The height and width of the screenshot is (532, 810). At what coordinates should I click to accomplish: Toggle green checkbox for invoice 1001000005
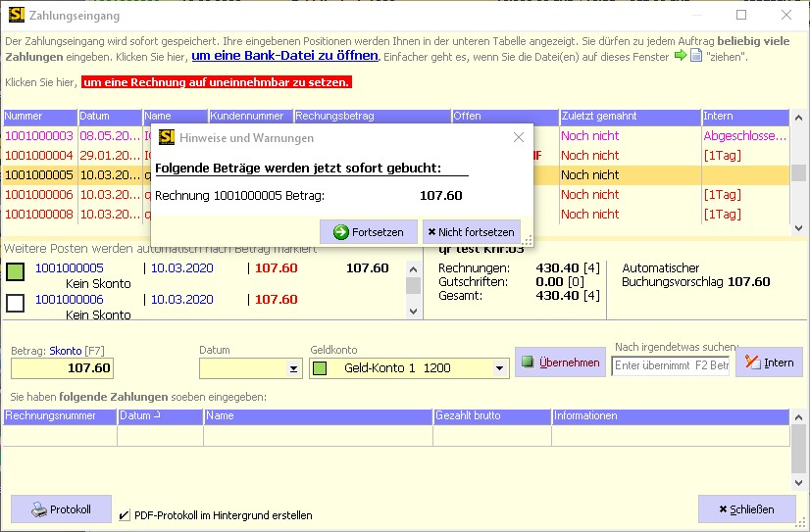pos(16,271)
